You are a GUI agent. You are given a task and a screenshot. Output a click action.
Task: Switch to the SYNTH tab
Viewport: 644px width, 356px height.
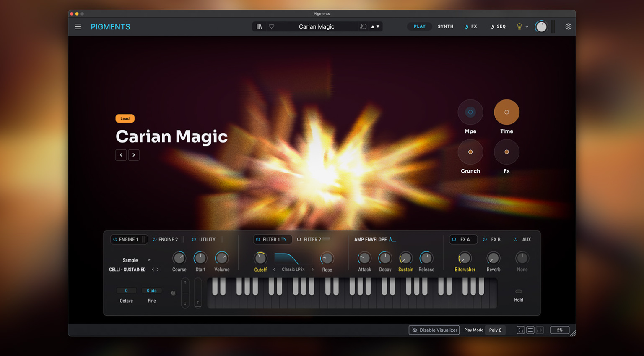point(445,26)
